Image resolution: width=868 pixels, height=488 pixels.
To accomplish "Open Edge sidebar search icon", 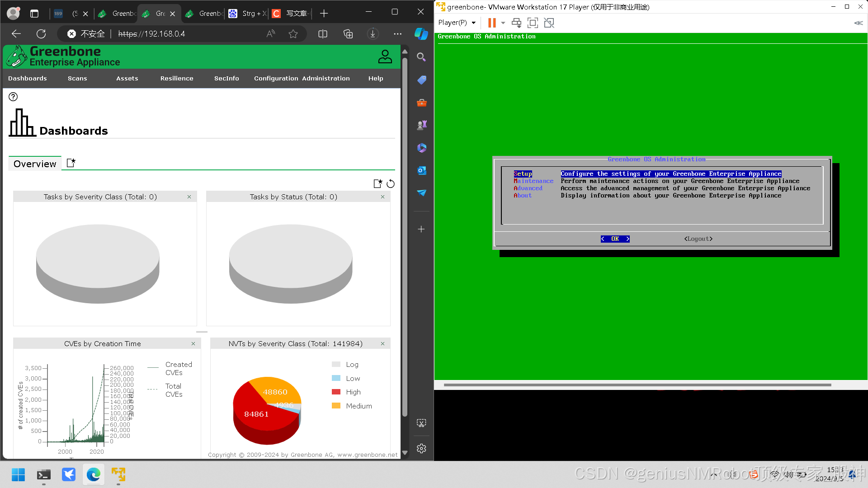I will coord(421,57).
